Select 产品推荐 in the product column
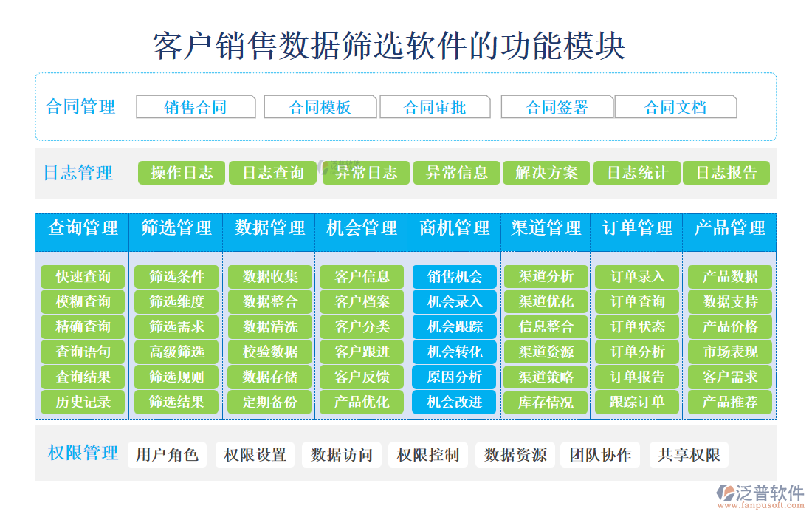 click(730, 403)
